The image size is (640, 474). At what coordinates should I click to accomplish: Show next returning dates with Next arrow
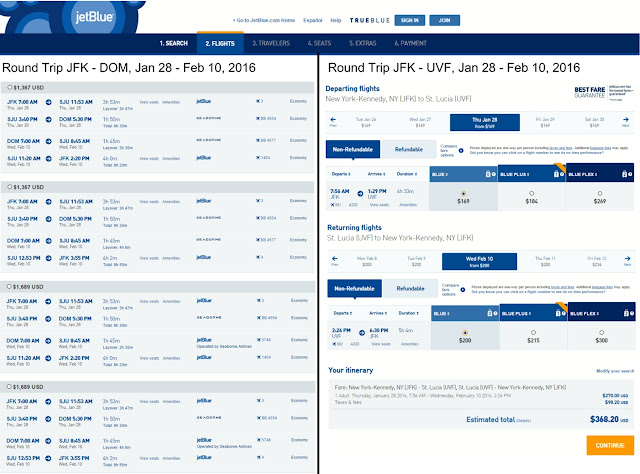tap(627, 260)
